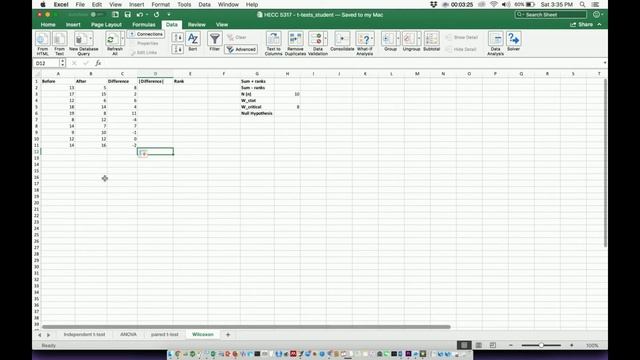Click the Subtotal icon
The image size is (640, 360).
coord(431,39)
